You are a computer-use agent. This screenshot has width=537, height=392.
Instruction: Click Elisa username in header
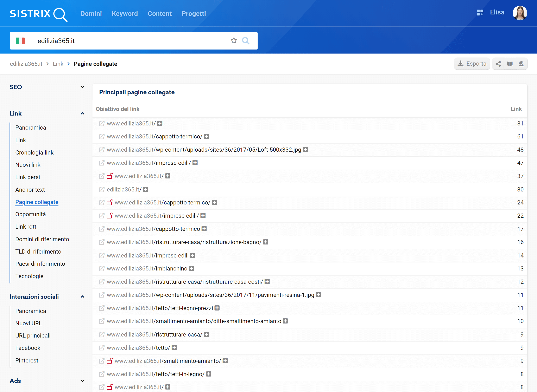click(497, 12)
